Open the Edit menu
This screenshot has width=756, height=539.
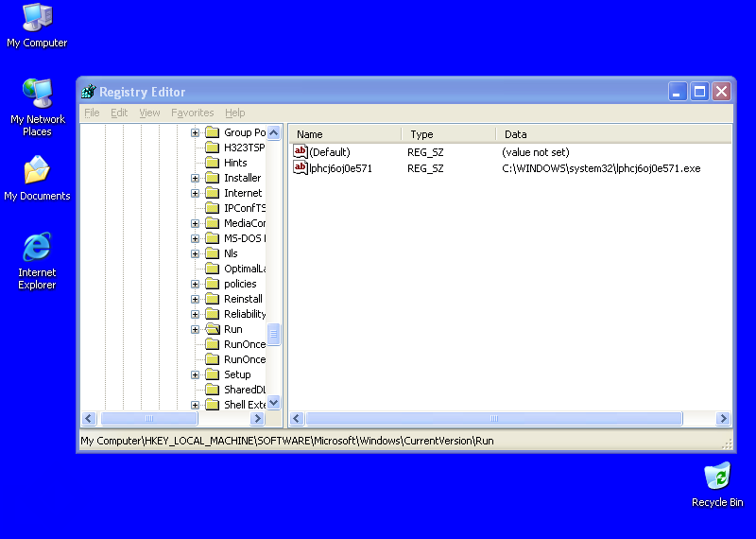coord(119,113)
